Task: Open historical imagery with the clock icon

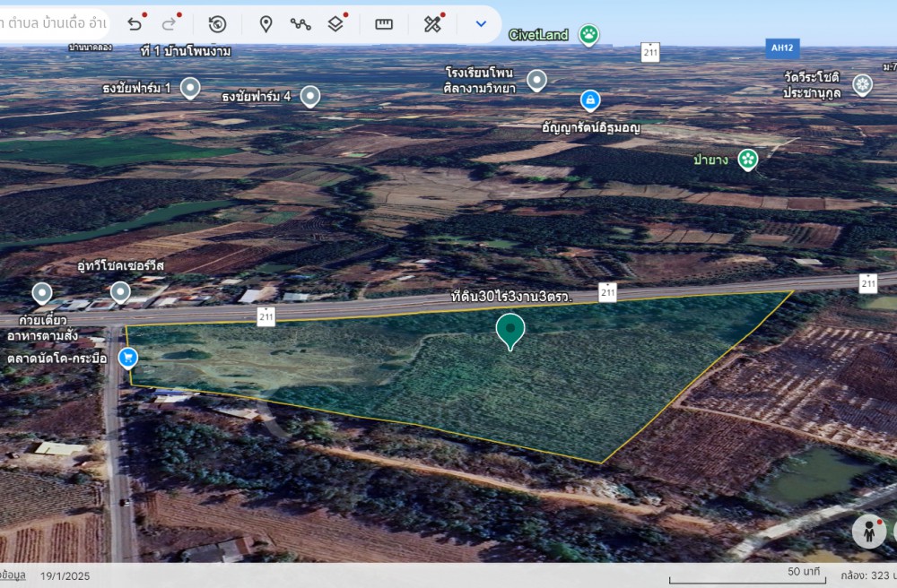Action: click(217, 24)
